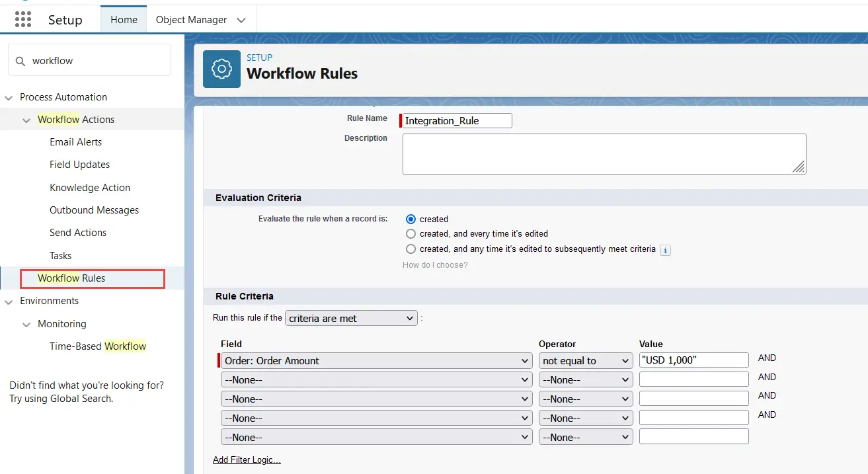The height and width of the screenshot is (474, 868).
Task: Switch to the Object Manager tab
Action: click(x=191, y=19)
